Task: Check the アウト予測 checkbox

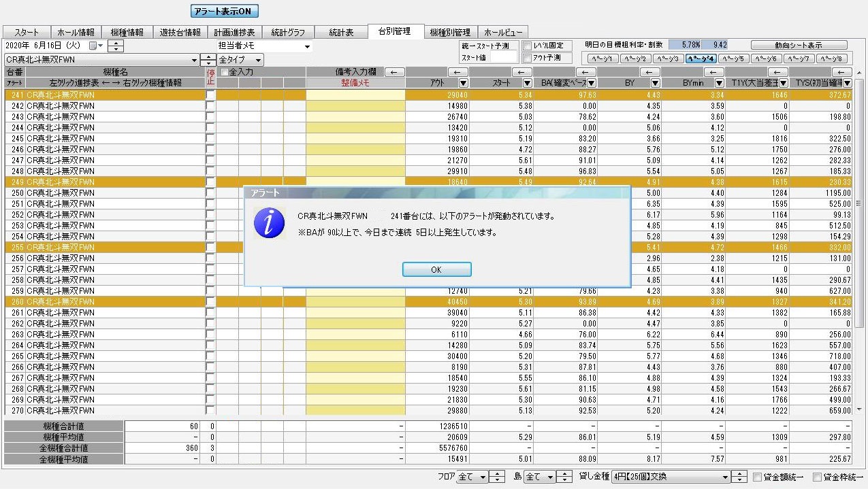Action: [x=528, y=58]
